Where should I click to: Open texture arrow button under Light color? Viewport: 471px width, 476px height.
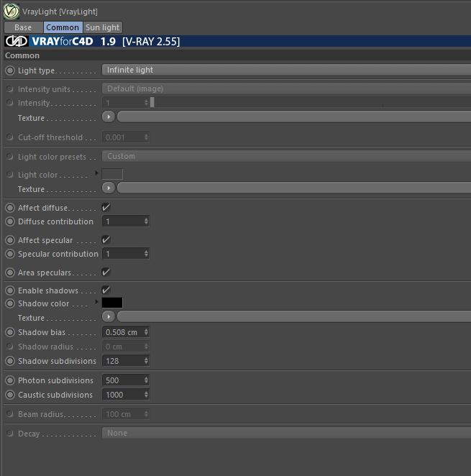tap(109, 188)
